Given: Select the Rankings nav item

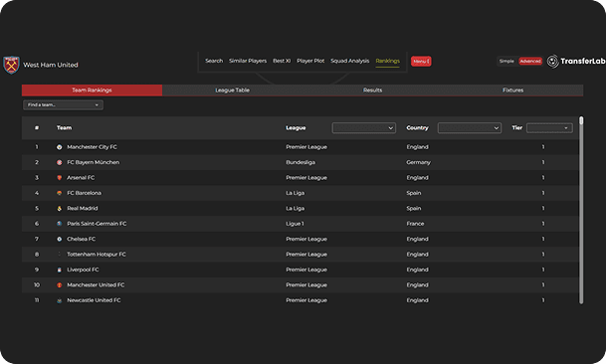Looking at the screenshot, I should point(388,61).
